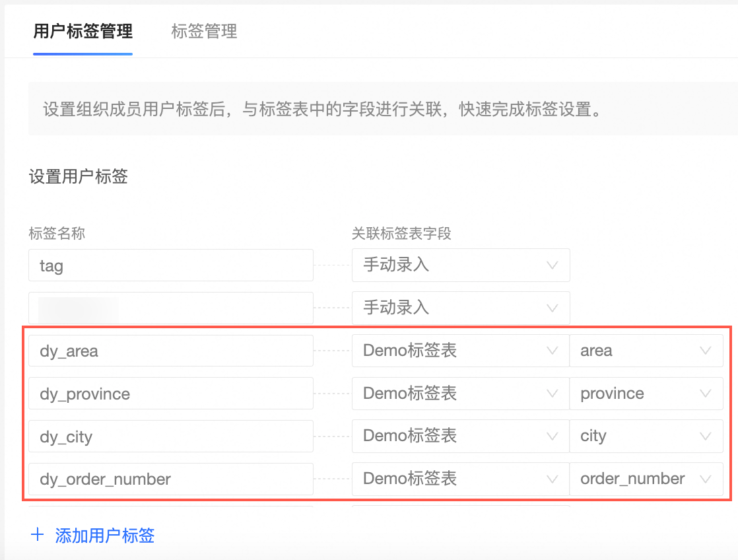Open the 手动录入 dropdown in the tag row
This screenshot has width=738, height=560.
tap(461, 265)
